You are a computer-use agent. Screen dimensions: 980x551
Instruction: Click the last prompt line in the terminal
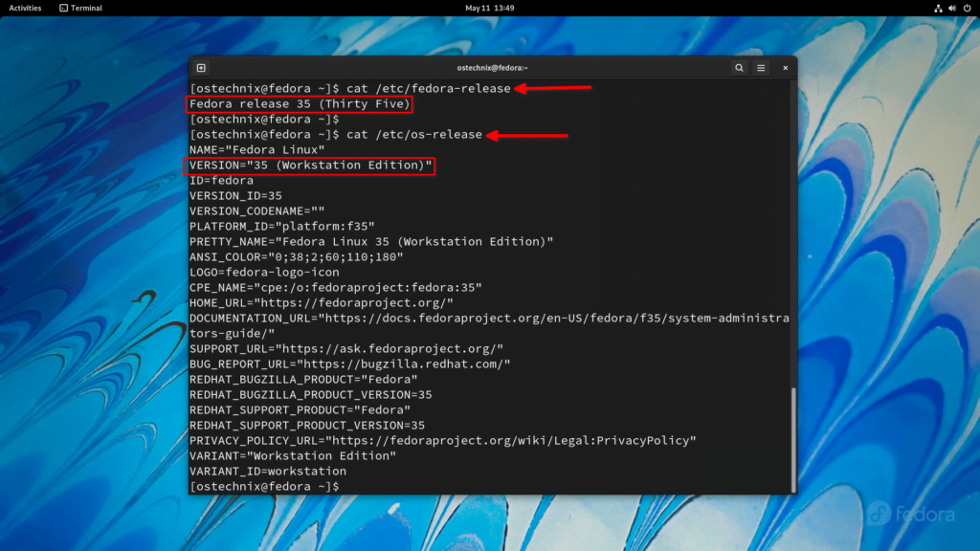point(264,487)
